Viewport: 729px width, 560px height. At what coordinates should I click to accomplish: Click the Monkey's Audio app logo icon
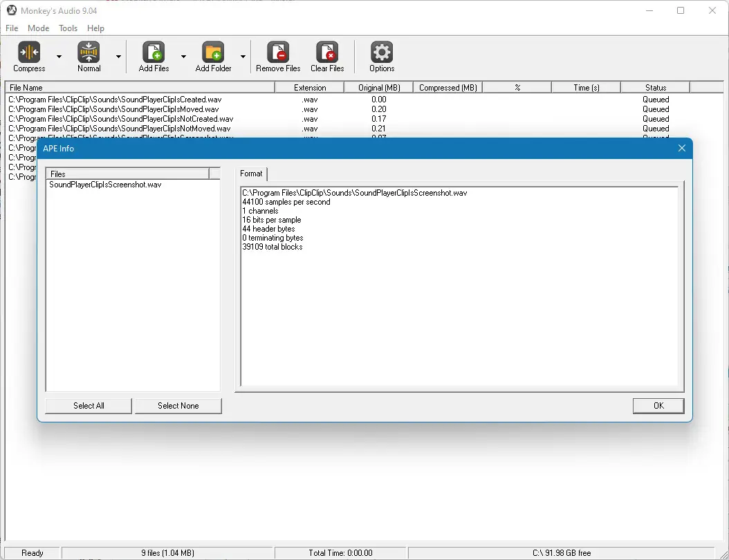pos(12,10)
